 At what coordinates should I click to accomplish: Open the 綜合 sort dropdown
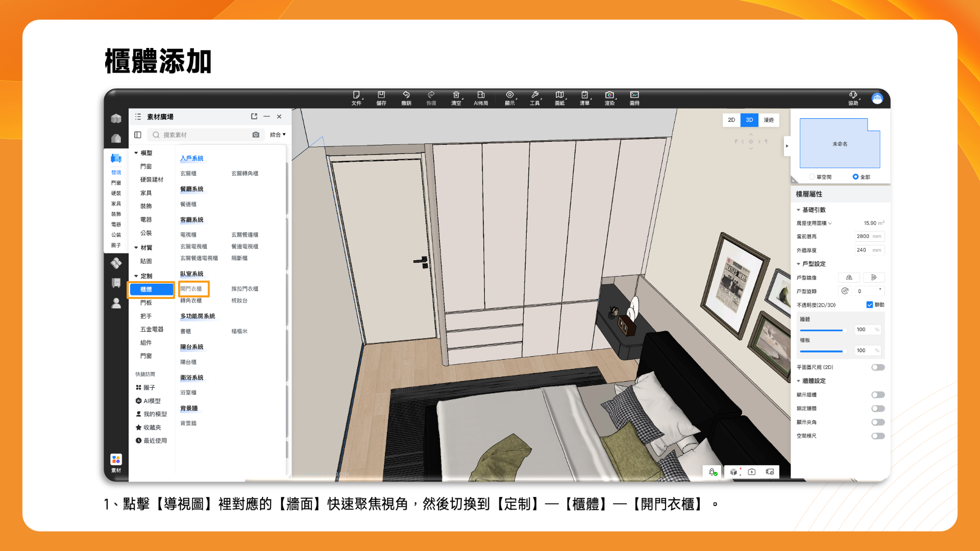278,135
